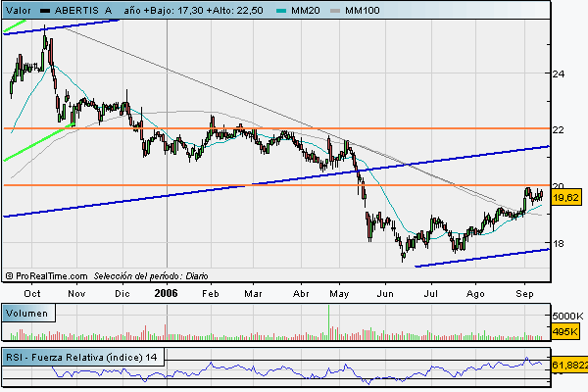Image resolution: width=588 pixels, height=392 pixels.
Task: Click the 'MM100' moving average label
Action: pos(363,11)
